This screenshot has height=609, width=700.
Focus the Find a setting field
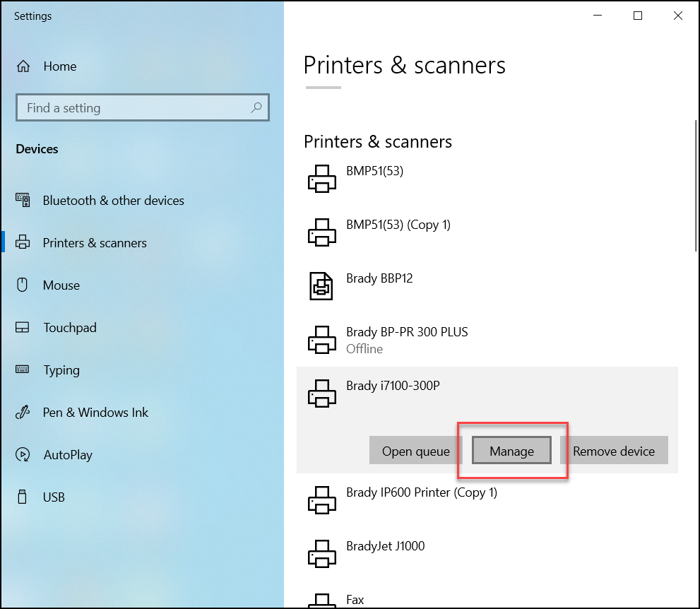pos(143,107)
